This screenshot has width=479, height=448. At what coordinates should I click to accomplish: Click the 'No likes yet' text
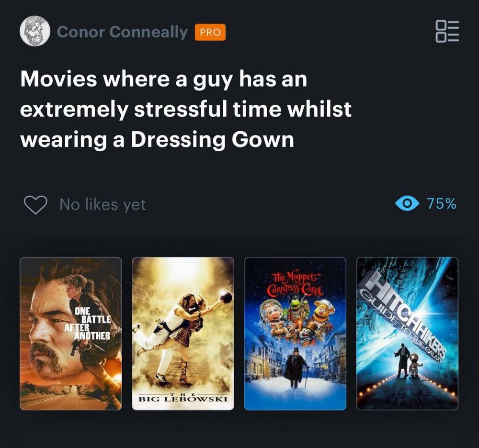tap(103, 204)
